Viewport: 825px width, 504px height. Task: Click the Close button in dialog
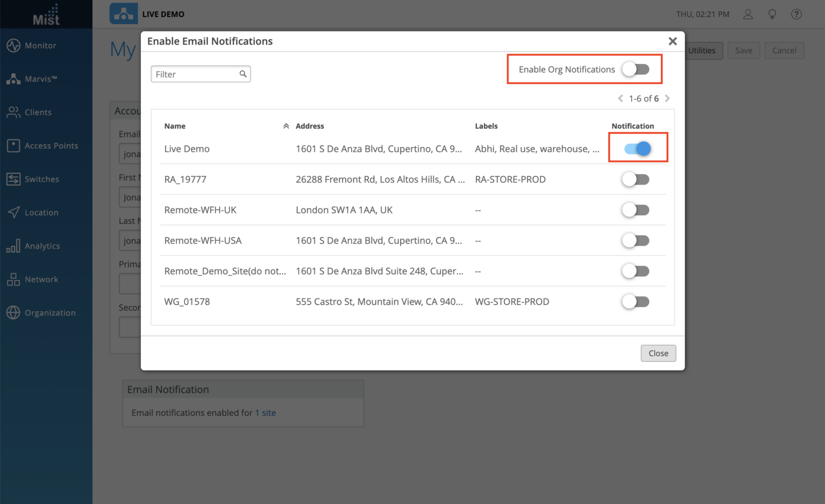point(658,353)
